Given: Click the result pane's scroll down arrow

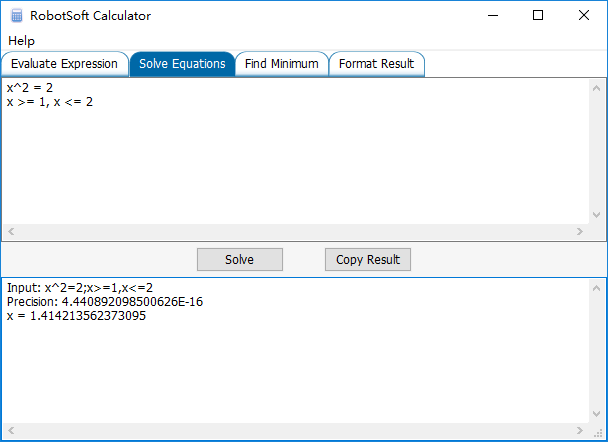Looking at the screenshot, I should tap(596, 414).
